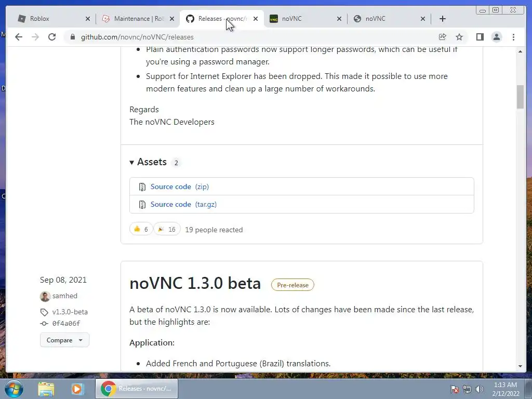Screen dimensions: 532x399
Task: Click the thumbs up reaction with 6
Action: (x=141, y=229)
